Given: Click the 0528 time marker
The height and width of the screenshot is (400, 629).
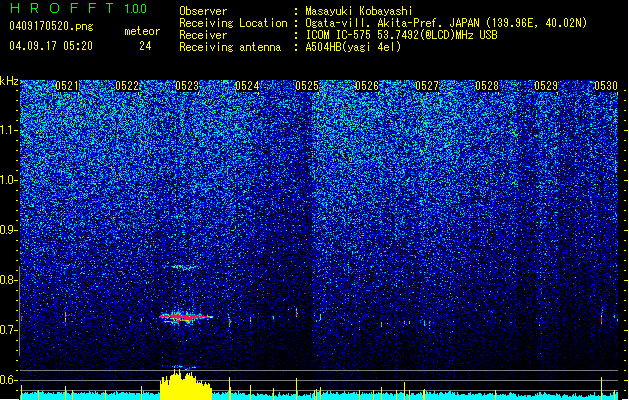Looking at the screenshot, I should pos(487,86).
